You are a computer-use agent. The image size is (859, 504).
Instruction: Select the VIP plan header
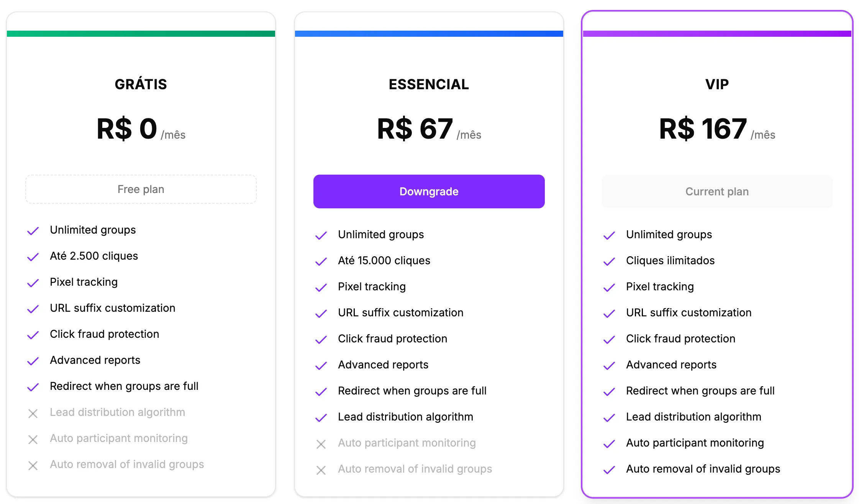tap(717, 84)
